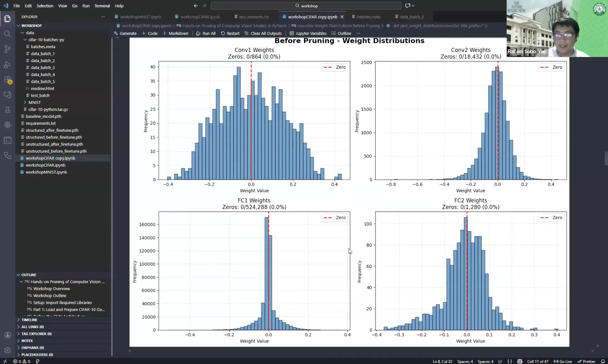Switch to data_batch_3 tab
608x364 pixels.
click(410, 17)
